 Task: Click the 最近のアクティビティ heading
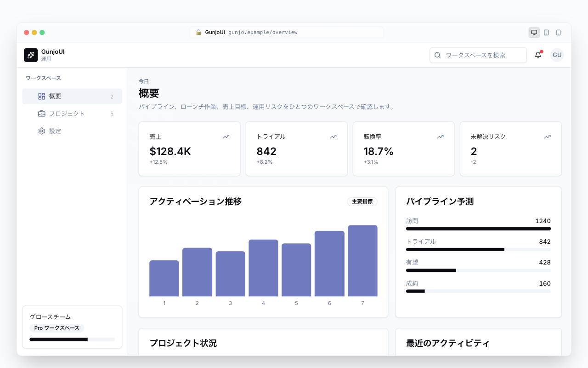pyautogui.click(x=448, y=343)
